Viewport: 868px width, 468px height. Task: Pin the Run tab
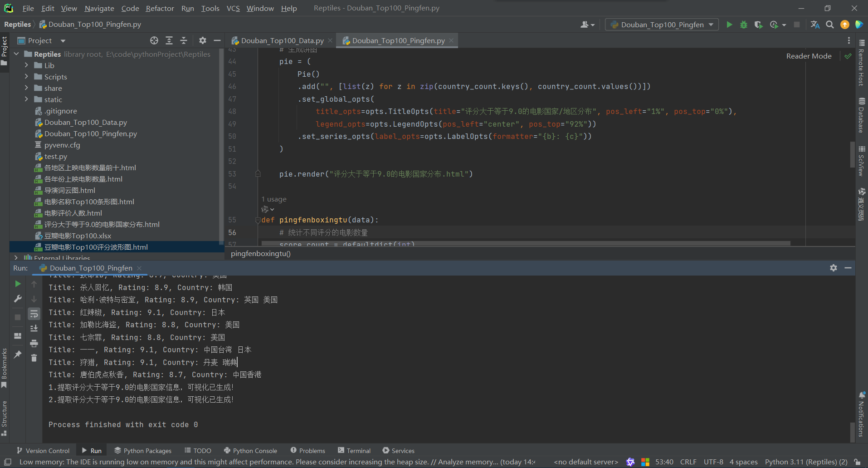tap(18, 355)
